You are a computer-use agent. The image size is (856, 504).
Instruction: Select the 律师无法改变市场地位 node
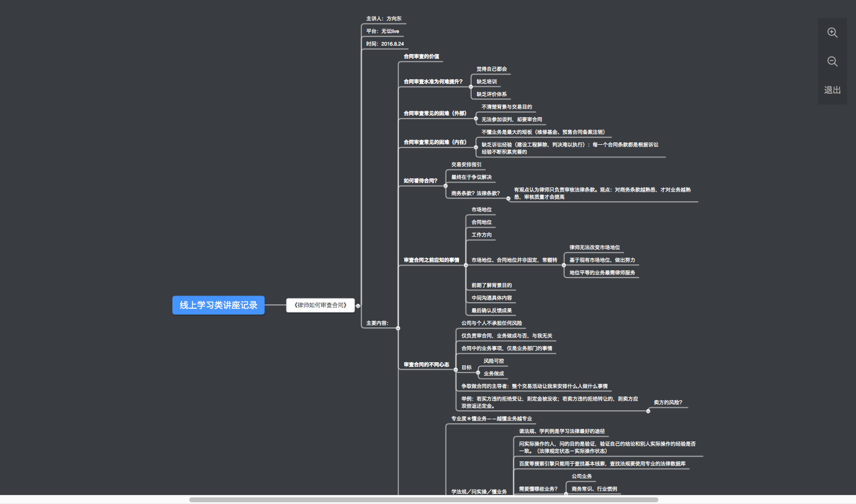click(x=595, y=247)
